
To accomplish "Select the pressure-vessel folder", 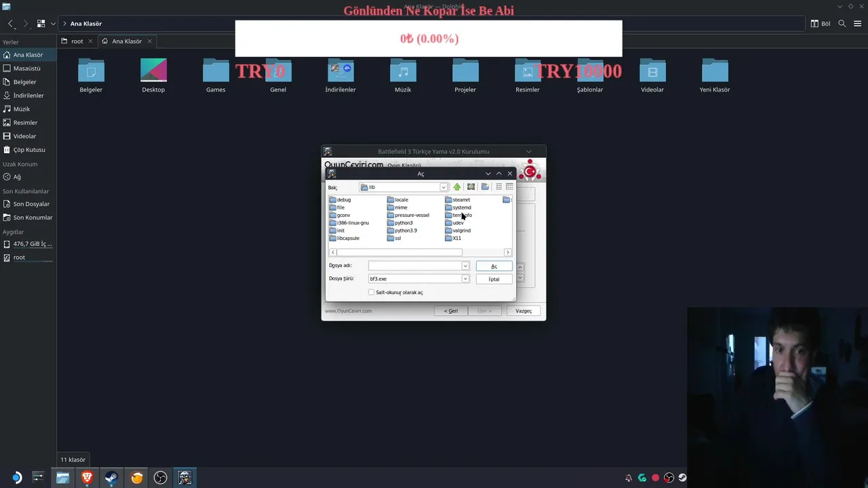I will (408, 215).
